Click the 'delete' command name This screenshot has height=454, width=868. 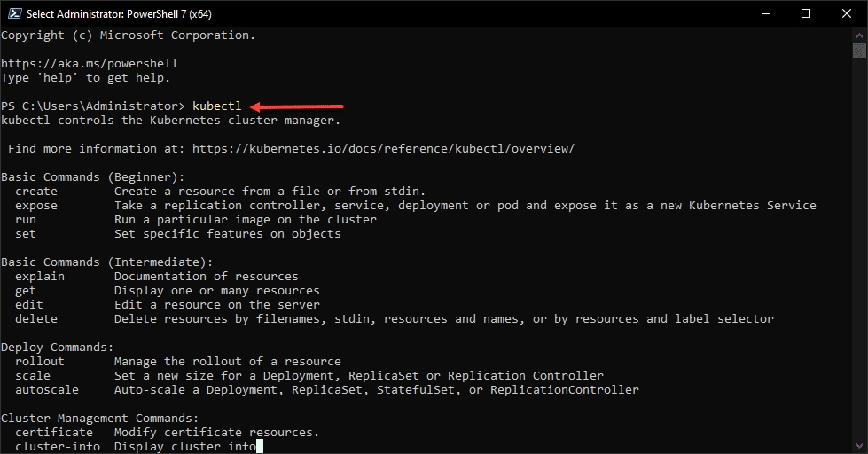point(36,319)
